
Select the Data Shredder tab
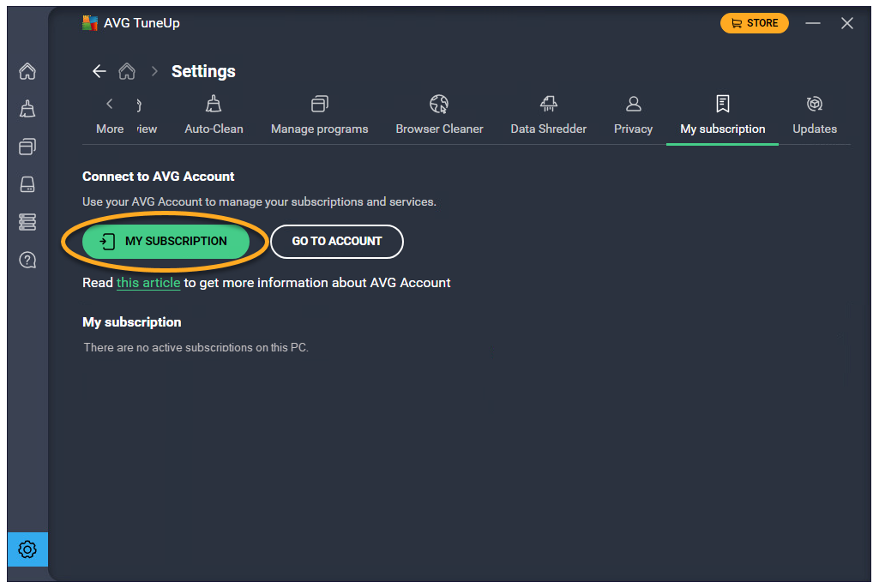548,116
